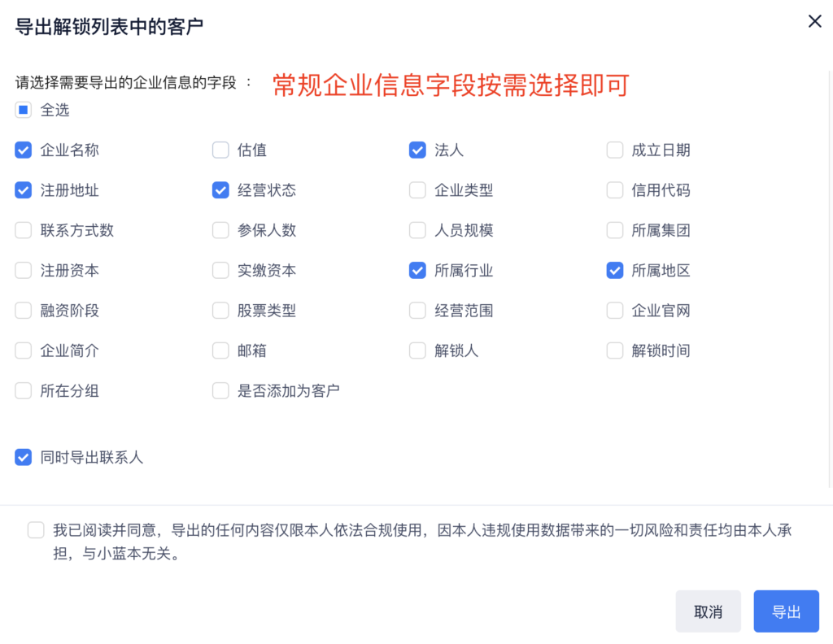
Task: Click the blue 导出 button
Action: click(786, 611)
